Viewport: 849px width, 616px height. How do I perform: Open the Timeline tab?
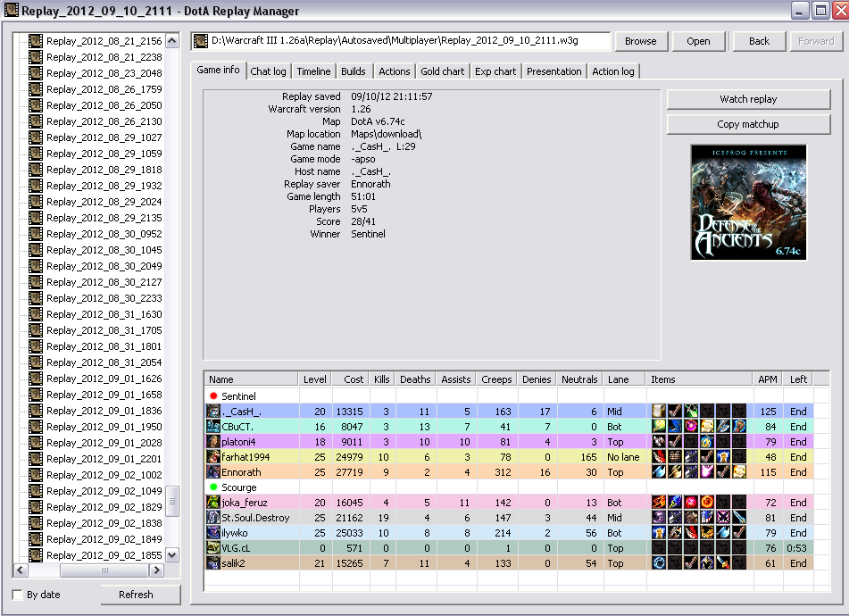click(x=313, y=71)
